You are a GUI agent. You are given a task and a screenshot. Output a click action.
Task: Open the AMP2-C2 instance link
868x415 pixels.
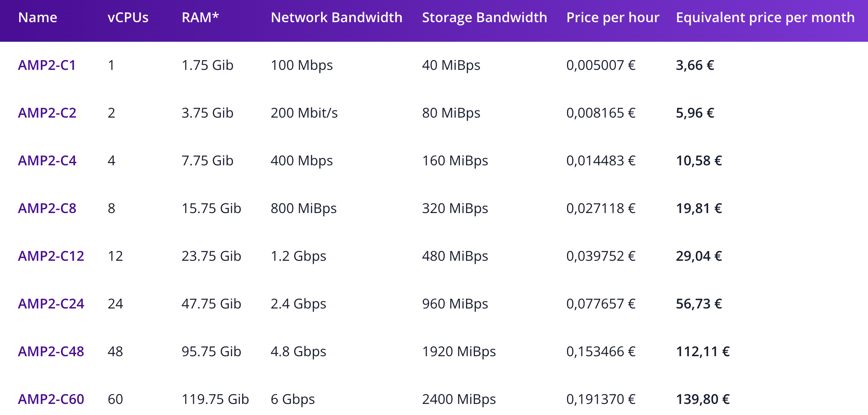[47, 113]
